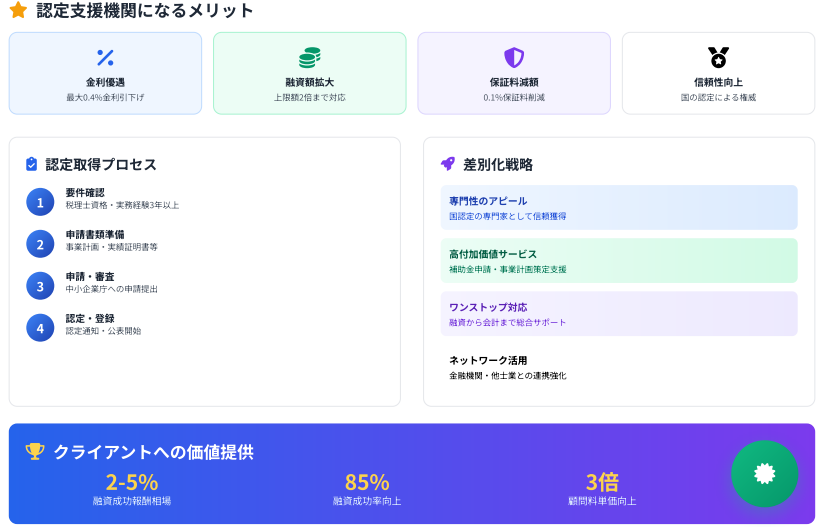Click the shield icon on 保証料減額 card
This screenshot has width=822, height=527.
[x=514, y=58]
